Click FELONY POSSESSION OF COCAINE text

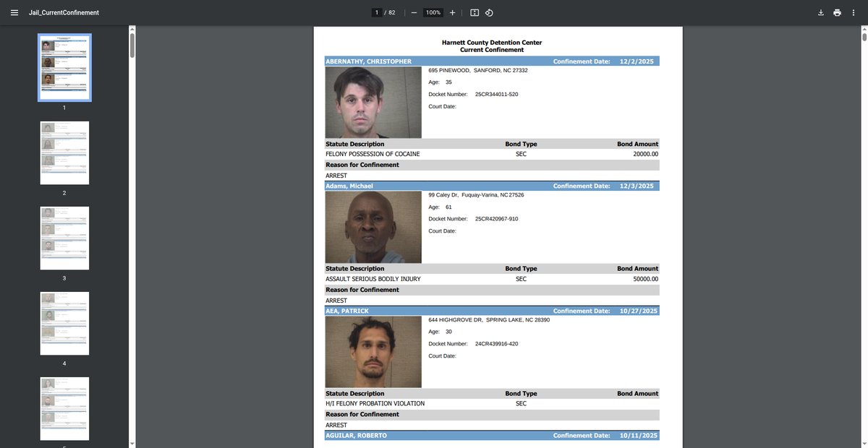[x=373, y=154]
